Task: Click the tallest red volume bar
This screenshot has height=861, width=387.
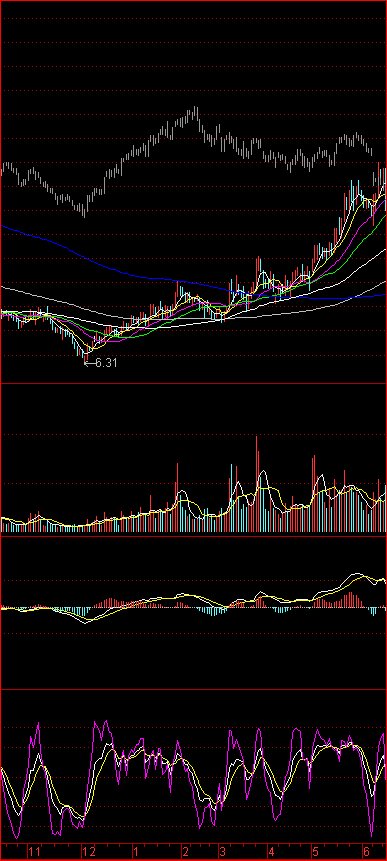Action: (x=257, y=484)
